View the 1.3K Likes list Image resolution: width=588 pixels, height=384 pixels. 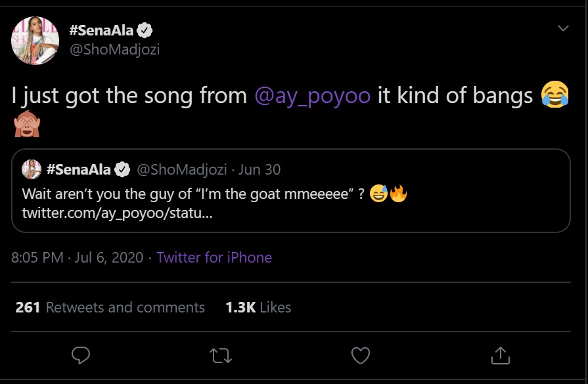(258, 307)
